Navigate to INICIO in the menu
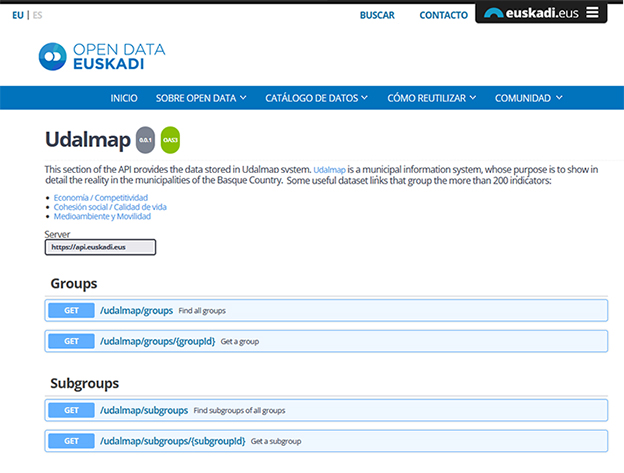The width and height of the screenshot is (624, 473). pyautogui.click(x=124, y=98)
